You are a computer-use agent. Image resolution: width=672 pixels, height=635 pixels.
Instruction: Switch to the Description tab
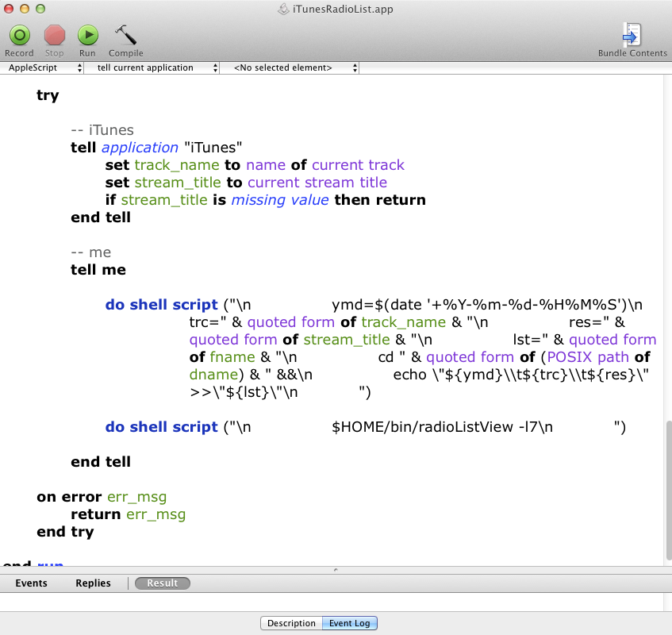point(291,623)
